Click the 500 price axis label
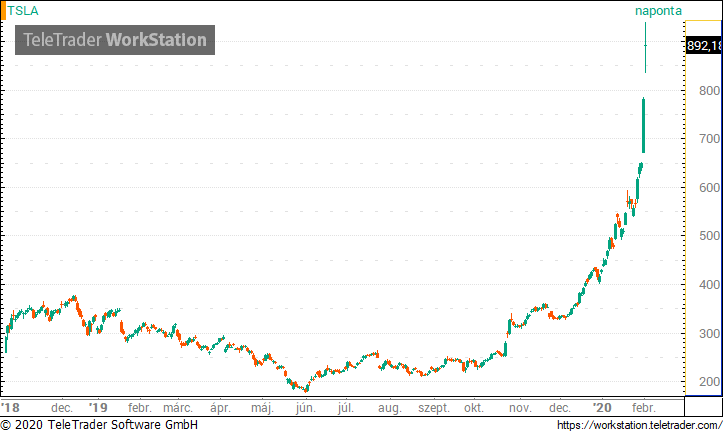723x434 pixels. tap(709, 236)
